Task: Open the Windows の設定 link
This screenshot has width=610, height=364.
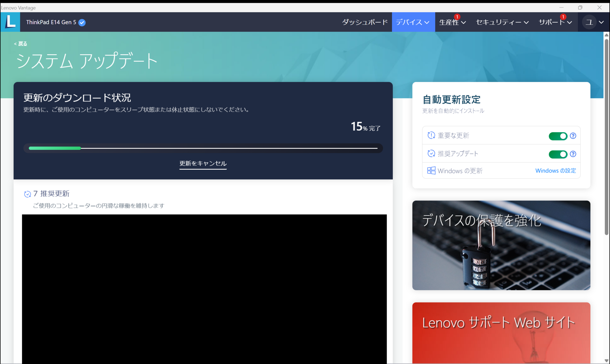Action: (555, 171)
